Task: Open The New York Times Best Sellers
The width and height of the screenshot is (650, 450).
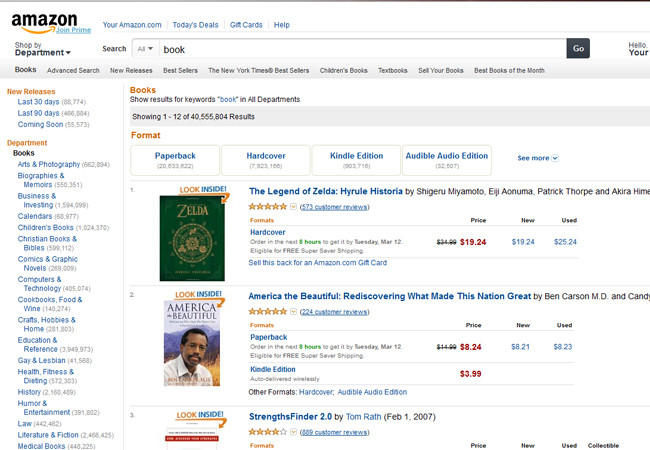Action: point(259,70)
